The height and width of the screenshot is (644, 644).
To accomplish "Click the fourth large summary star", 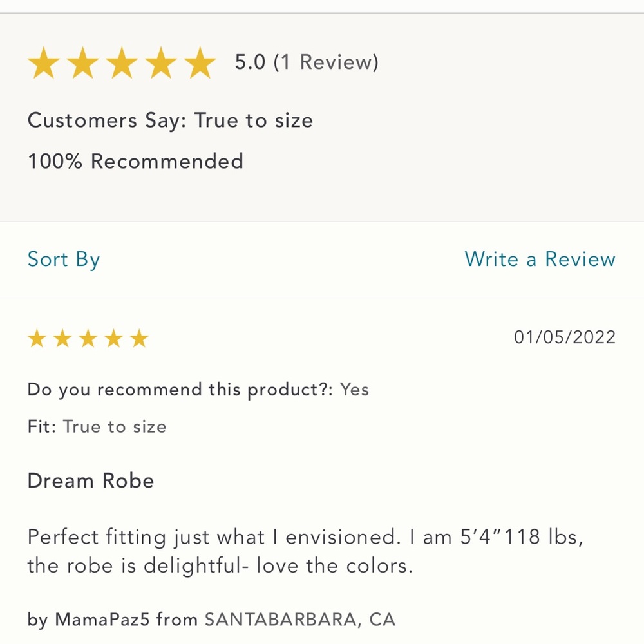I will coord(160,63).
